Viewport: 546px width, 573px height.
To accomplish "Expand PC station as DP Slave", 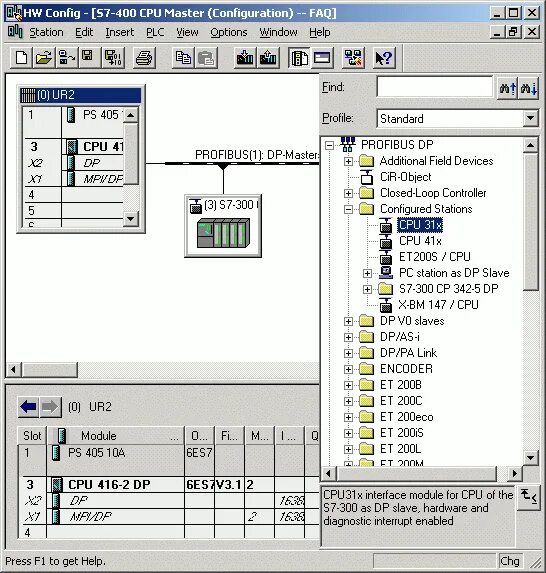I will 368,273.
